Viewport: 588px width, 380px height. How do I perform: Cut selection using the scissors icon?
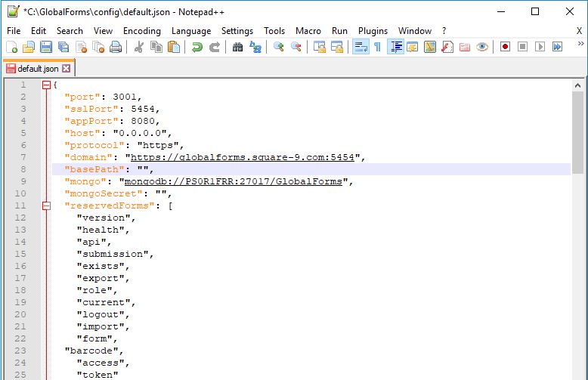[139, 47]
